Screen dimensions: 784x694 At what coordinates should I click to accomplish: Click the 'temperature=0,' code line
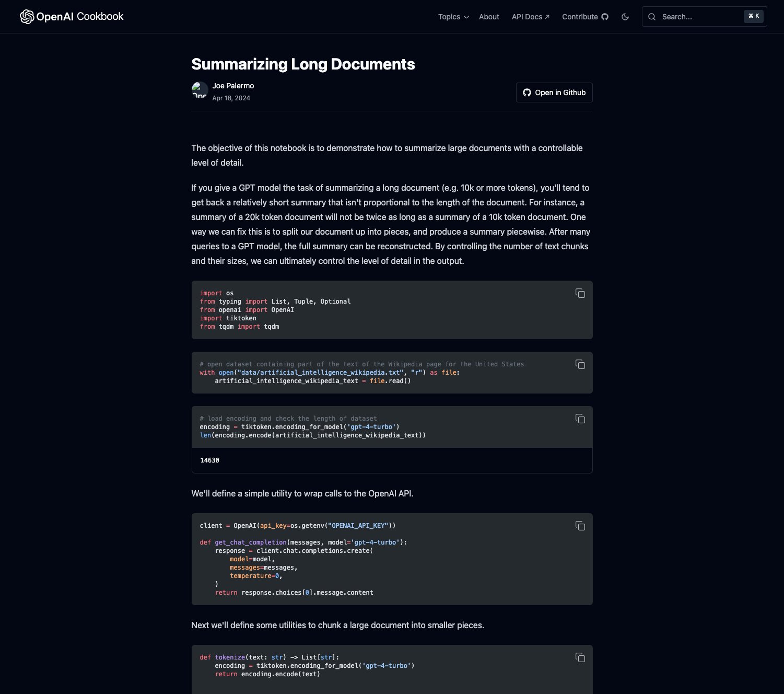pos(256,576)
